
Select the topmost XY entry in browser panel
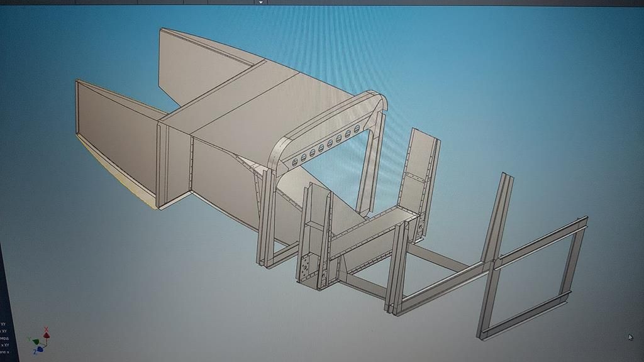pyautogui.click(x=3, y=324)
